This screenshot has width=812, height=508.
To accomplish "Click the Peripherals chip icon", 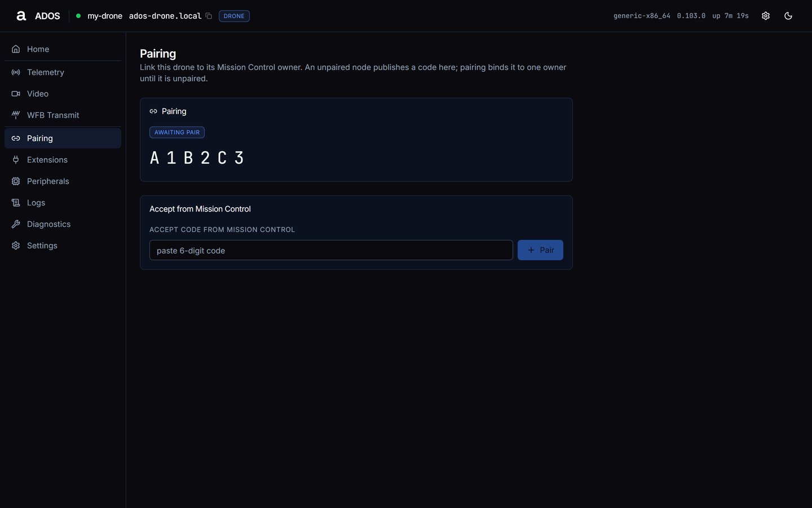I will point(16,181).
